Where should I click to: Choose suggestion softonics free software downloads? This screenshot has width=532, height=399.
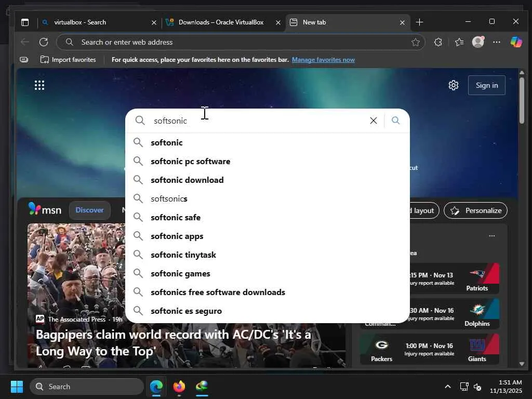tap(268, 292)
